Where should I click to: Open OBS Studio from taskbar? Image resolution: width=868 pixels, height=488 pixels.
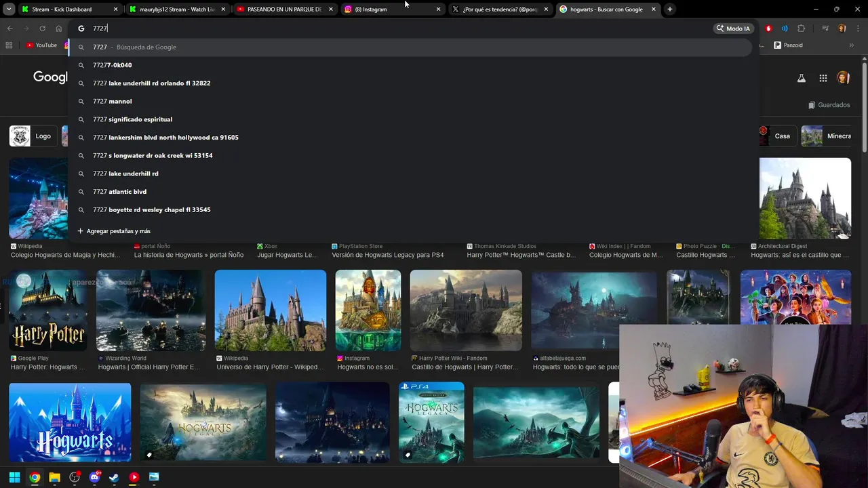[75, 477]
